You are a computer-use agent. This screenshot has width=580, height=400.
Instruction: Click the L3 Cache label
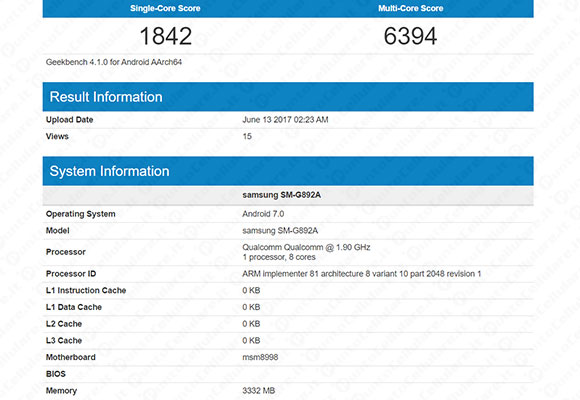[64, 340]
